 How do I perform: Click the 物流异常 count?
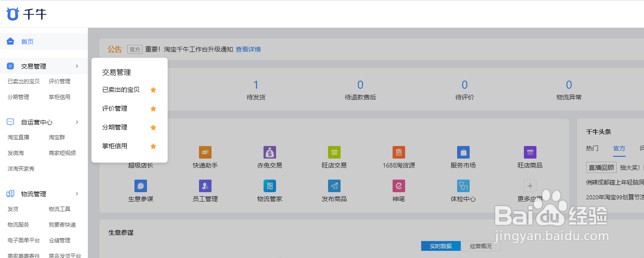pyautogui.click(x=569, y=85)
